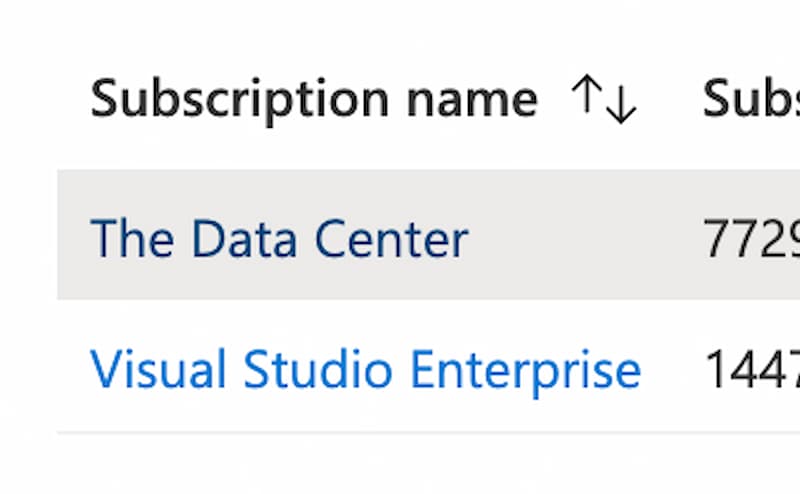800x494 pixels.
Task: Select the Visual Studio Enterprise table row
Action: point(429,366)
